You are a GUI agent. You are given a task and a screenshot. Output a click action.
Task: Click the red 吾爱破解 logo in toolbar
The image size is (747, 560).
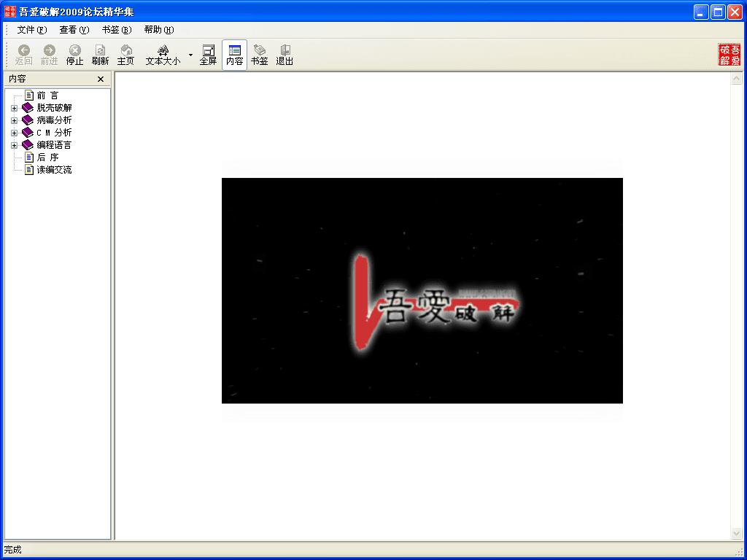tap(729, 55)
